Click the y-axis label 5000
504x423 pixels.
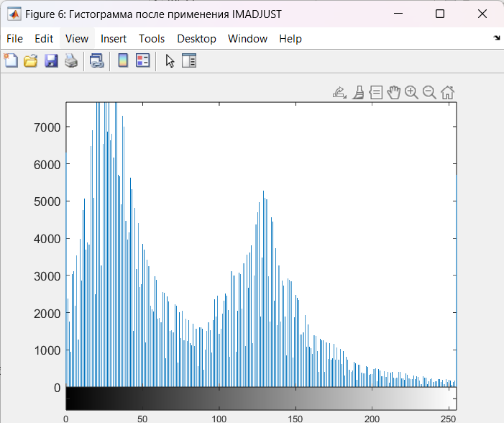pyautogui.click(x=47, y=201)
